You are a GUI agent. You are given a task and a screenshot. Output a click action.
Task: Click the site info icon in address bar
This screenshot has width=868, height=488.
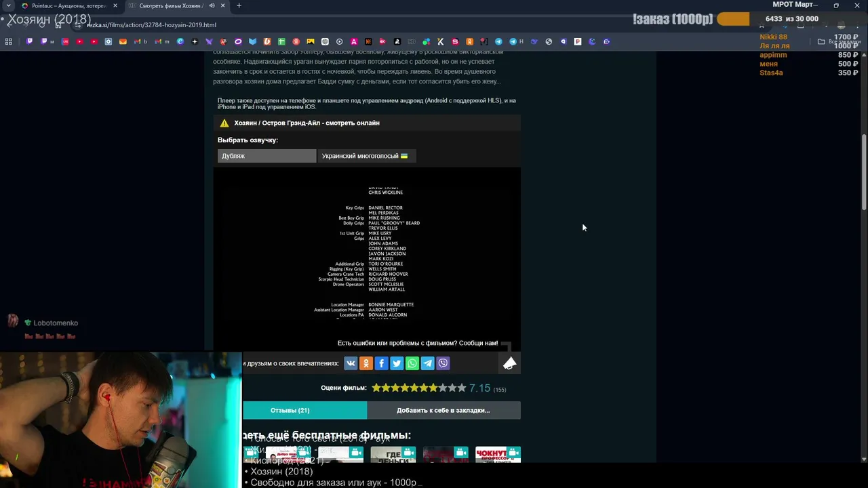79,24
